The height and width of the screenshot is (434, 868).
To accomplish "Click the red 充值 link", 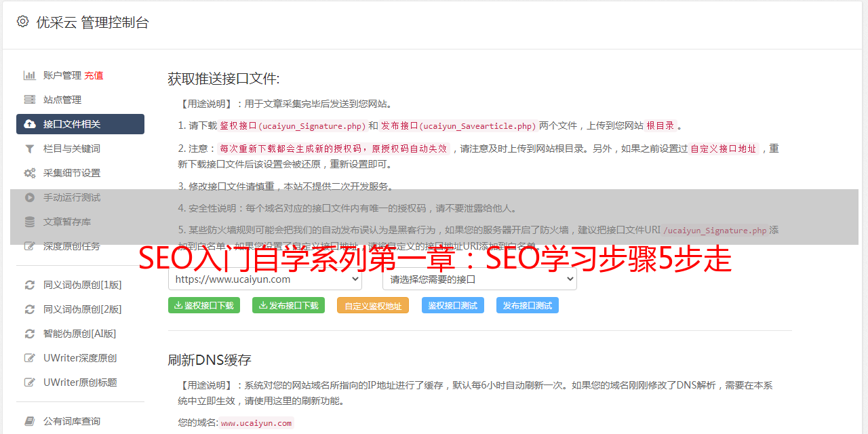I will (94, 75).
